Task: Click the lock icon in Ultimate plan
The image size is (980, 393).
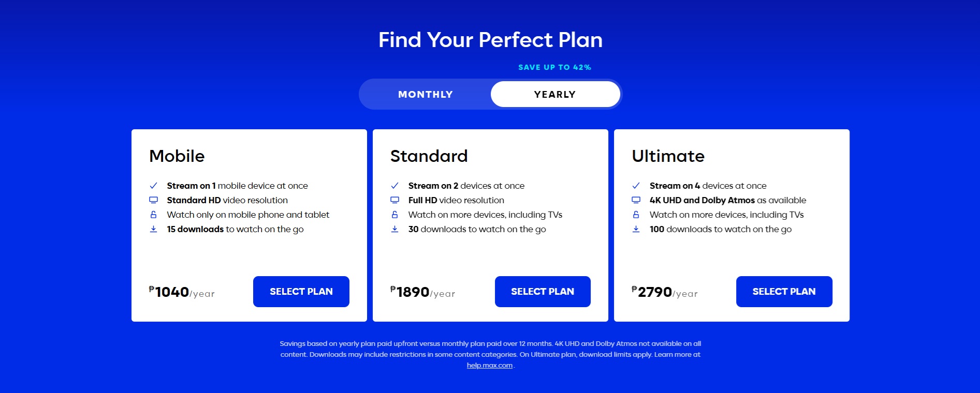Action: pos(636,215)
